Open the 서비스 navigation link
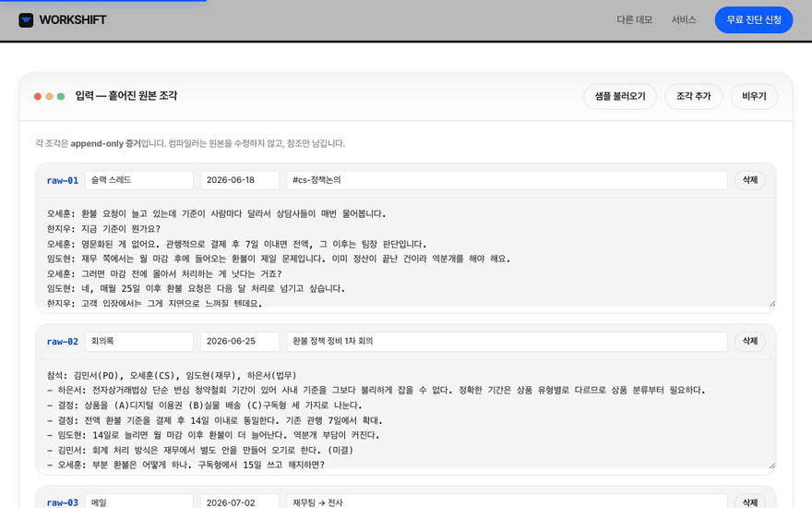 tap(684, 19)
